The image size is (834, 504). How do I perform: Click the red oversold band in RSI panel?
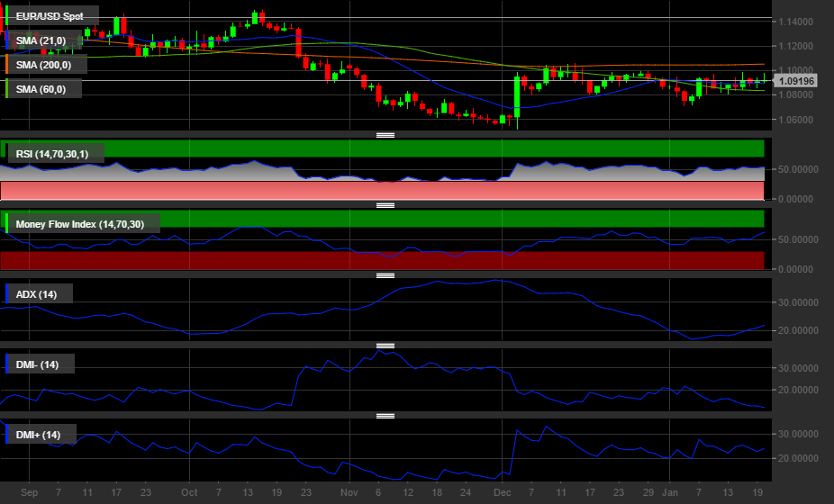coord(382,191)
